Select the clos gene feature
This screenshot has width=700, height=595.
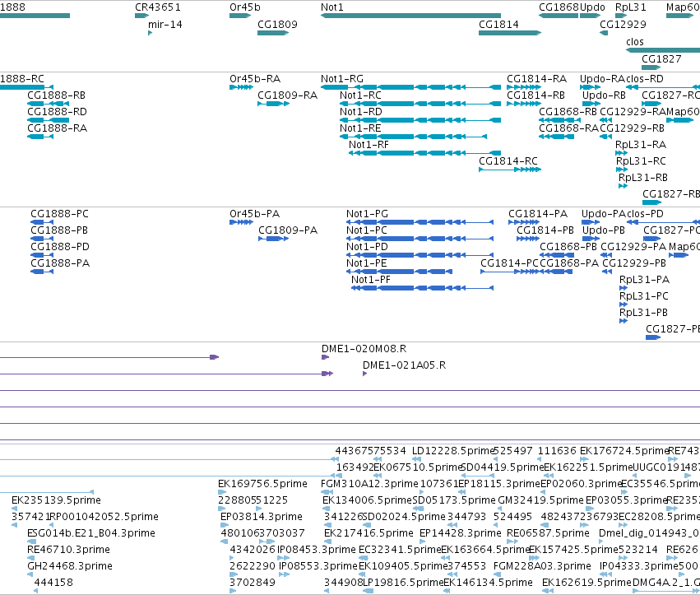click(x=663, y=50)
